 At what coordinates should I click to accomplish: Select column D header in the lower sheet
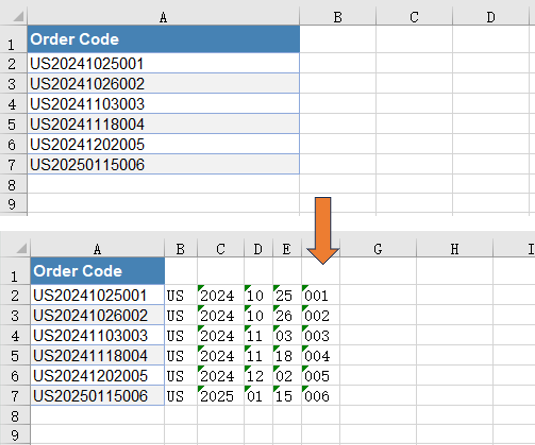point(258,249)
